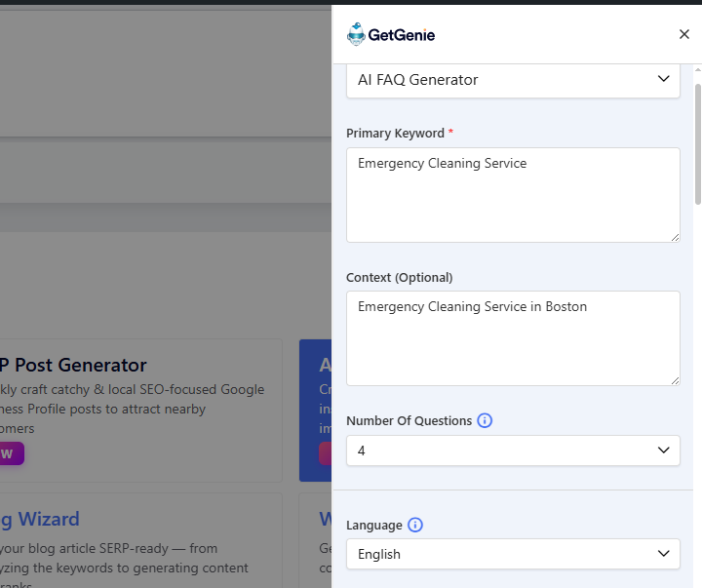Click the Language info icon
The width and height of the screenshot is (702, 588).
[x=414, y=525]
